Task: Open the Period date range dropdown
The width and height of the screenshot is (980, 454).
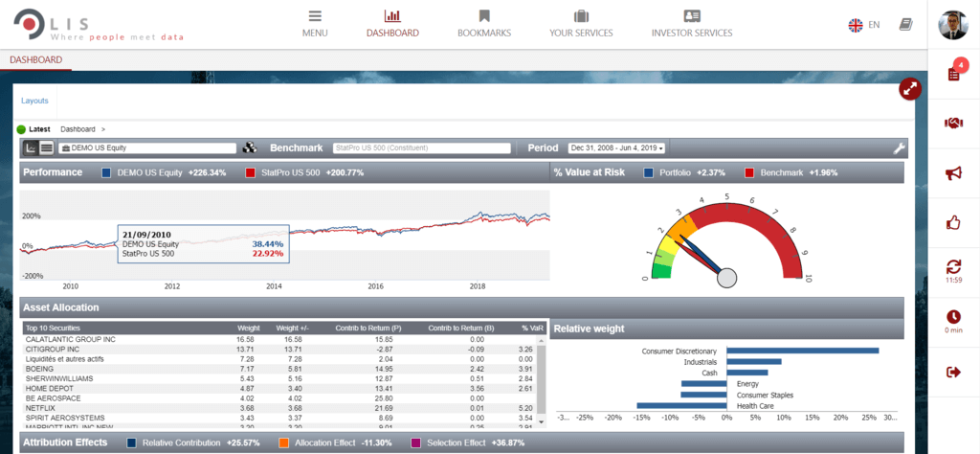Action: (616, 148)
